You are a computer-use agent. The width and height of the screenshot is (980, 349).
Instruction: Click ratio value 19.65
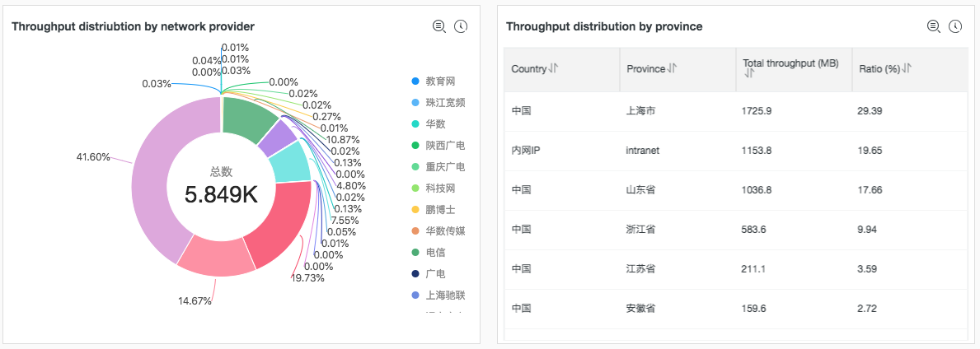[x=870, y=151]
